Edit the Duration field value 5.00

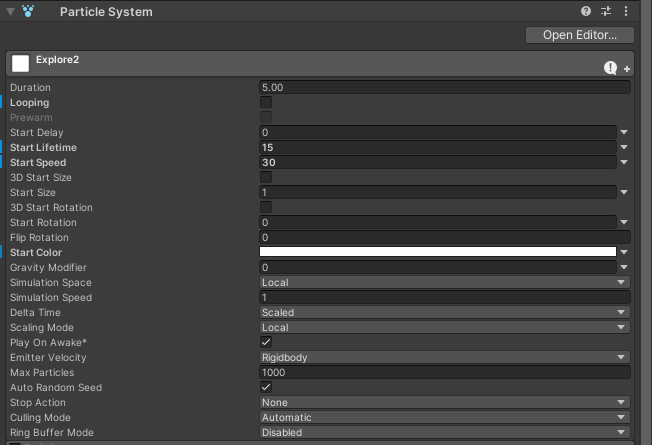click(445, 87)
